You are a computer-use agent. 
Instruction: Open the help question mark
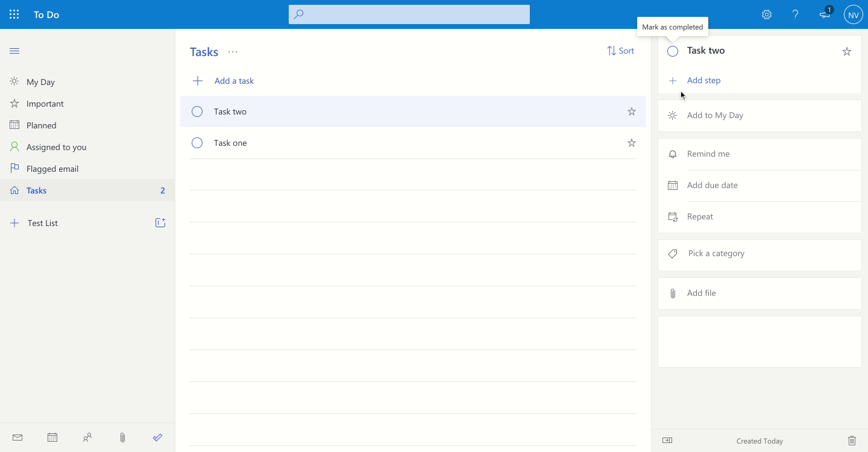(x=796, y=14)
